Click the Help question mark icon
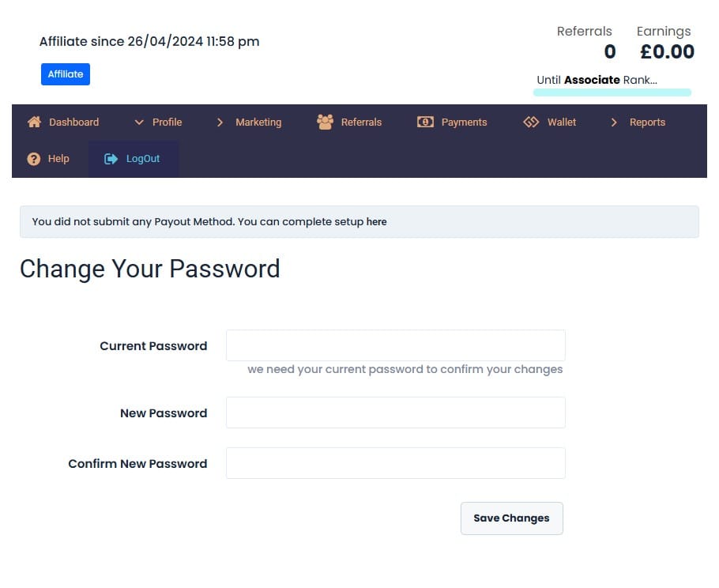This screenshot has width=719, height=588. click(x=33, y=159)
